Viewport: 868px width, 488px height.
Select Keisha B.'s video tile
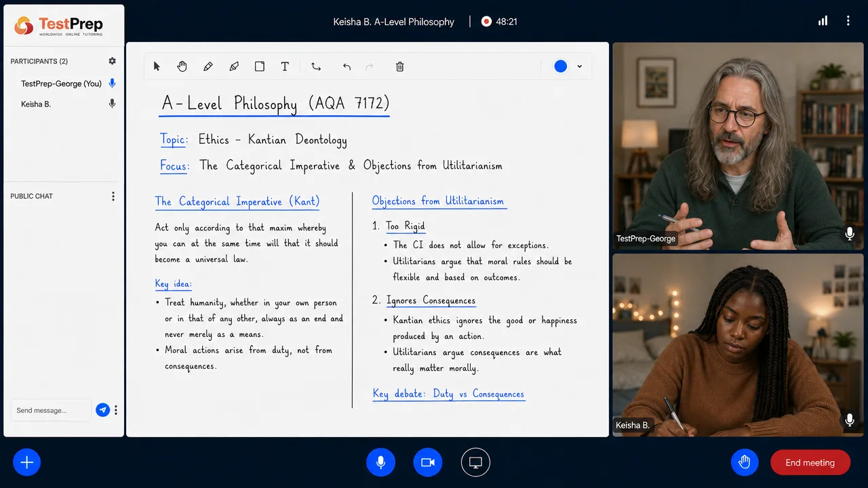point(738,346)
